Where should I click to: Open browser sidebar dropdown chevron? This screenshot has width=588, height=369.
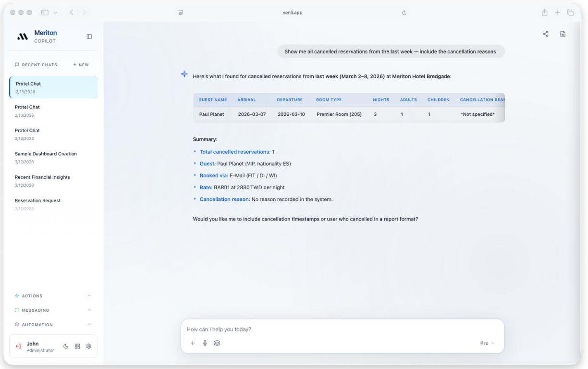(55, 12)
